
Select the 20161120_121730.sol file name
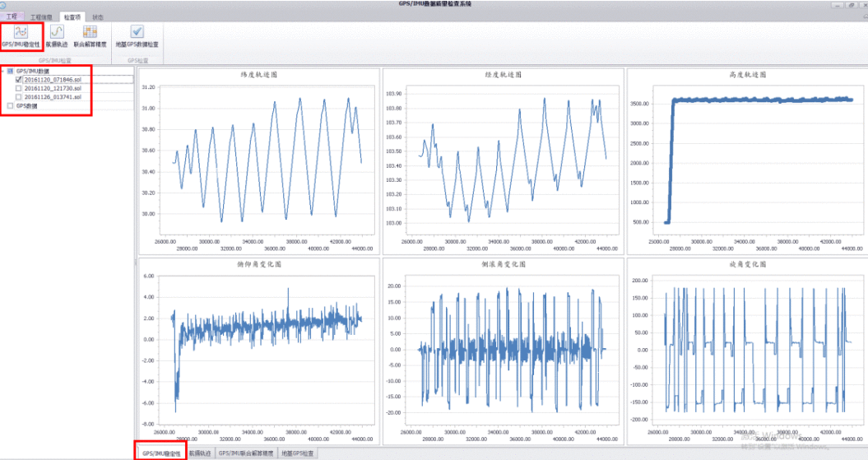53,89
